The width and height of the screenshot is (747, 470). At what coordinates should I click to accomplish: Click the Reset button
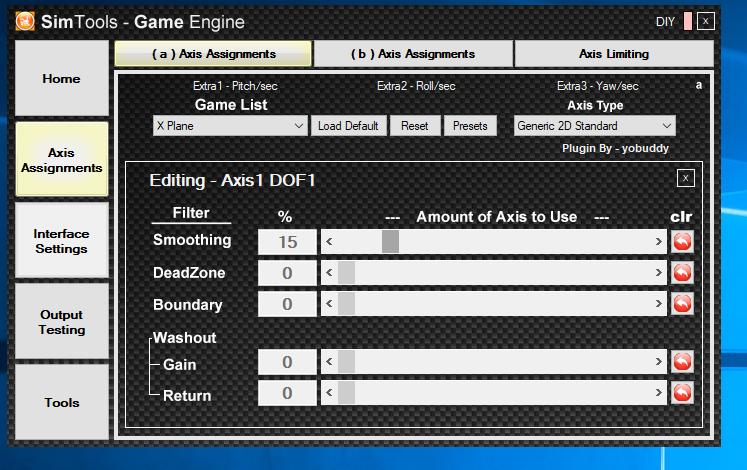tap(414, 126)
